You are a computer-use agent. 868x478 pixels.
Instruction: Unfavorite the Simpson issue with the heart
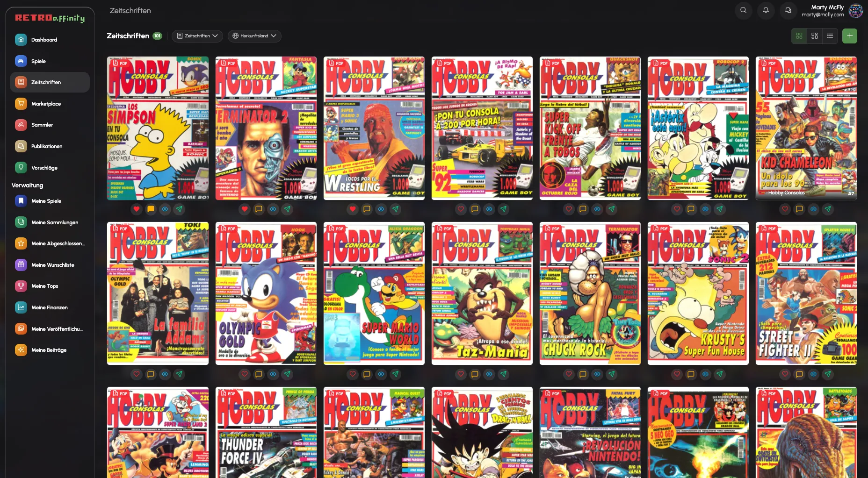(x=137, y=209)
